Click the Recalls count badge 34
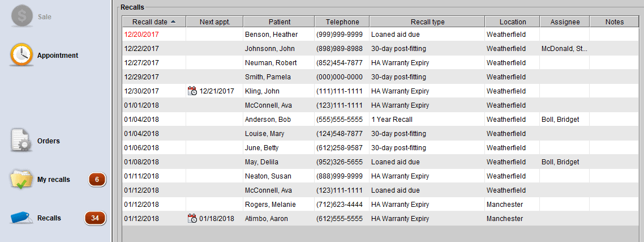The image size is (644, 242). (95, 218)
